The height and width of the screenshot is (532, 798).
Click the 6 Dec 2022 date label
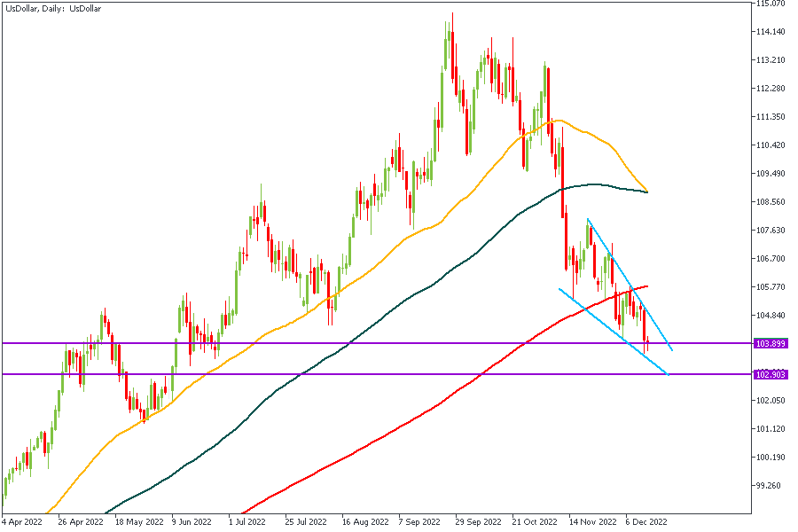pos(645,522)
